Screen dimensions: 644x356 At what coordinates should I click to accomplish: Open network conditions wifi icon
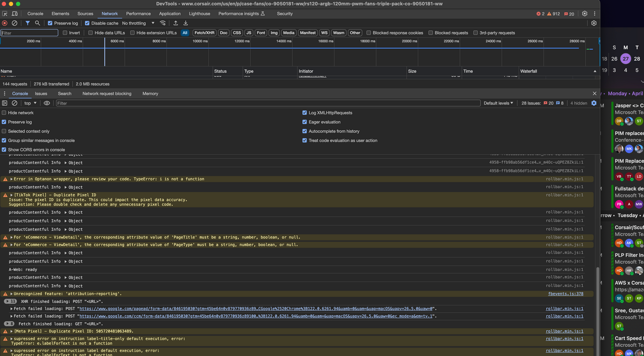pyautogui.click(x=163, y=23)
